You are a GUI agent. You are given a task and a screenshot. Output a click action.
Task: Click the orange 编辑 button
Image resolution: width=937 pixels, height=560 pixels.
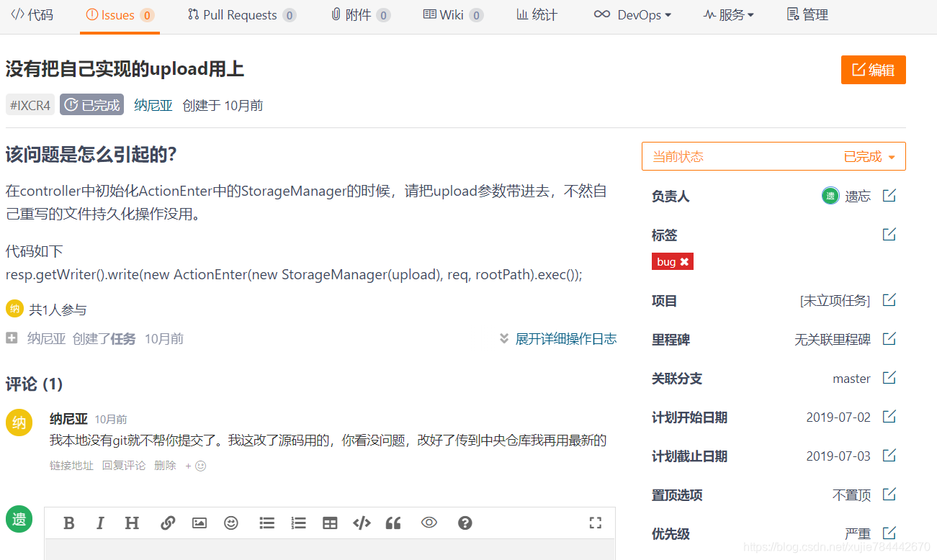coord(873,70)
